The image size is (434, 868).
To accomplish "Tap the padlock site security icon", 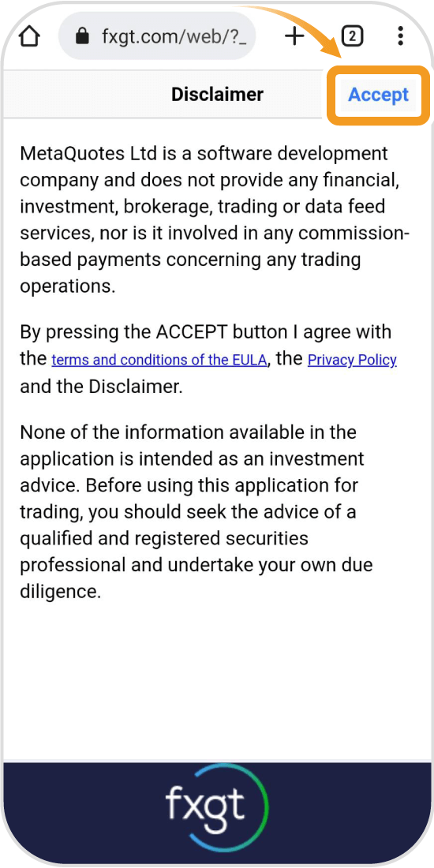I will coord(83,36).
